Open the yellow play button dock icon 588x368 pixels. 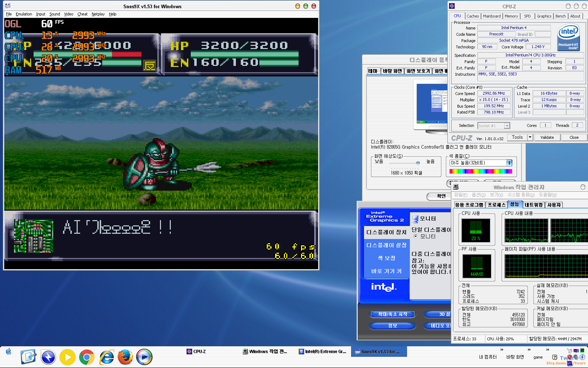[68, 357]
